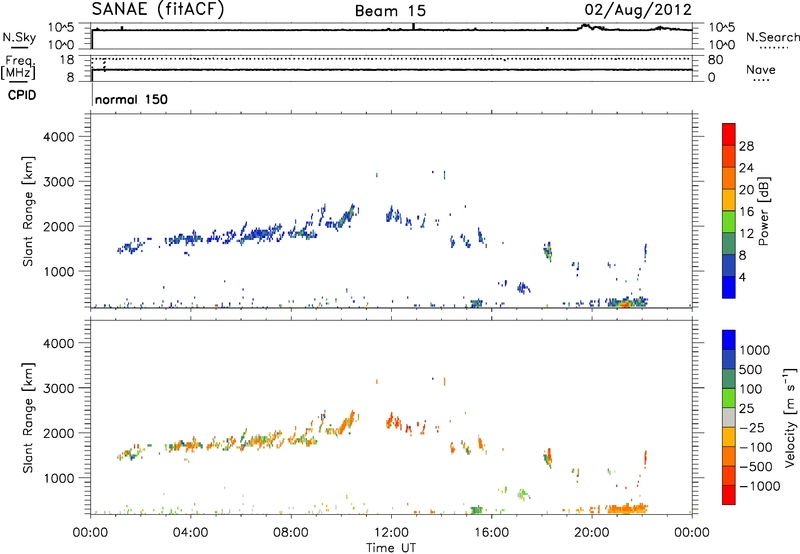The width and height of the screenshot is (800, 554).
Task: Click the 'Nave' legend label
Action: coord(761,70)
